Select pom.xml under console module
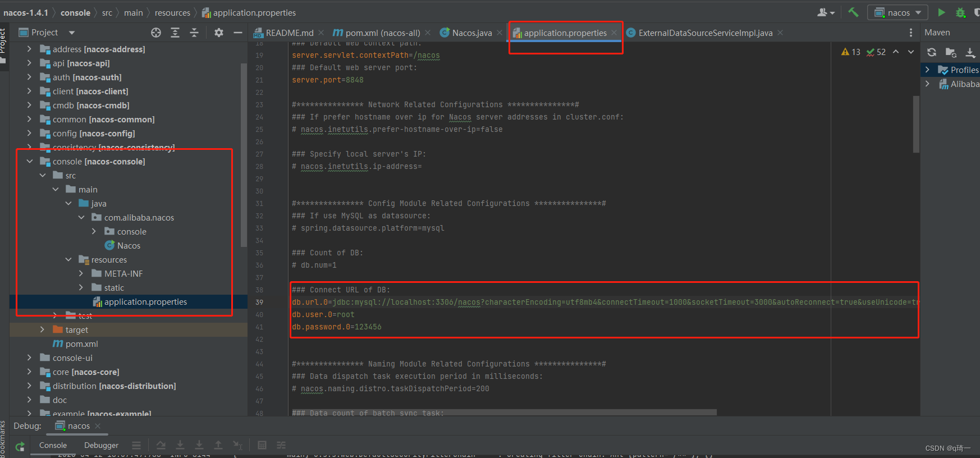980x458 pixels. (x=81, y=343)
